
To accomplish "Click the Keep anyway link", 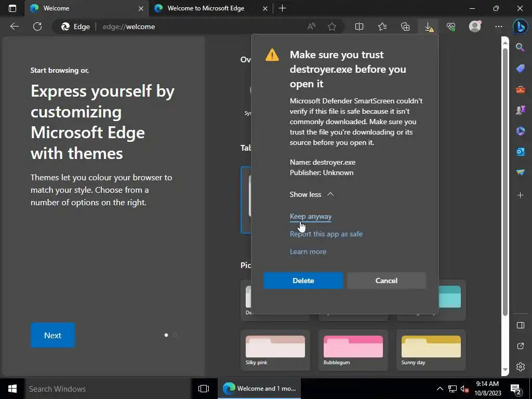I will tap(311, 217).
